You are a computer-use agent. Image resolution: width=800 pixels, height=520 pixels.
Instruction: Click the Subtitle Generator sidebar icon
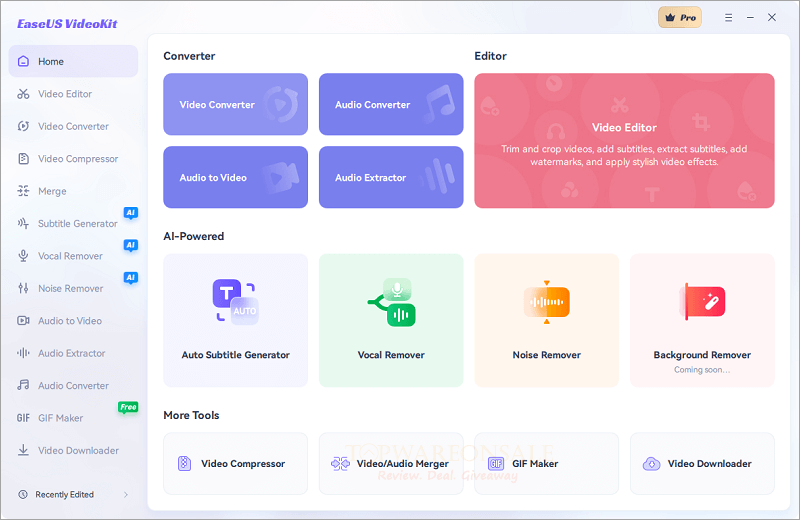click(23, 224)
